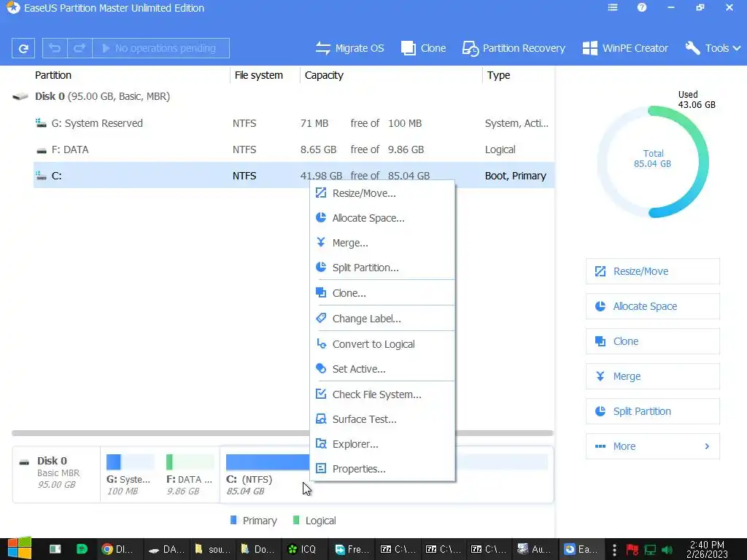
Task: Select F: DATA partition row
Action: click(294, 149)
